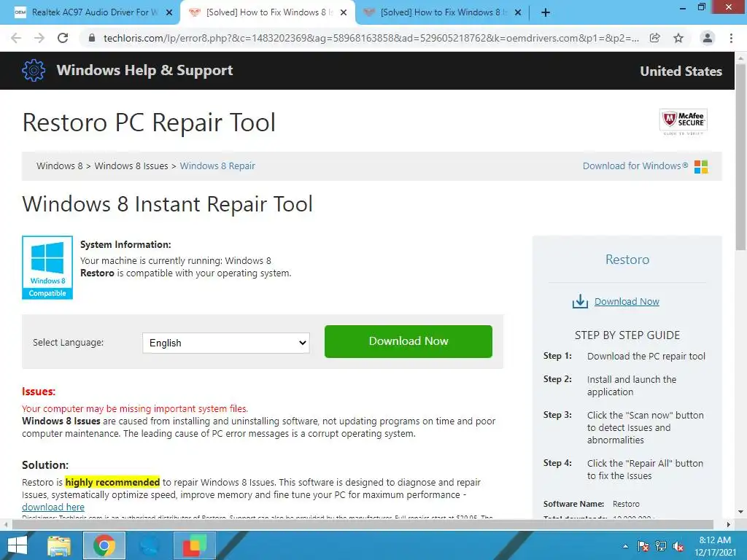747x560 pixels.
Task: Open the Windows 8 Issues breadcrumb
Action: tap(131, 166)
